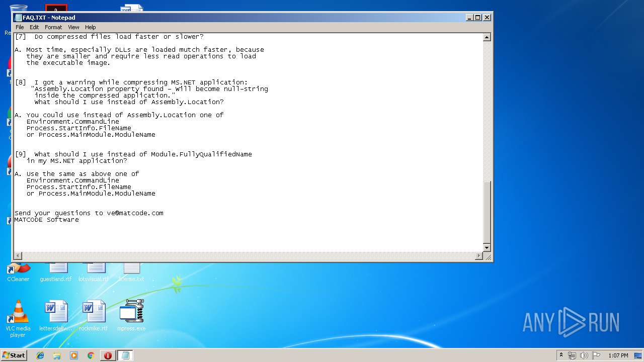Image resolution: width=644 pixels, height=362 pixels.
Task: Click the vertical scrollbar thumb
Action: (487, 212)
